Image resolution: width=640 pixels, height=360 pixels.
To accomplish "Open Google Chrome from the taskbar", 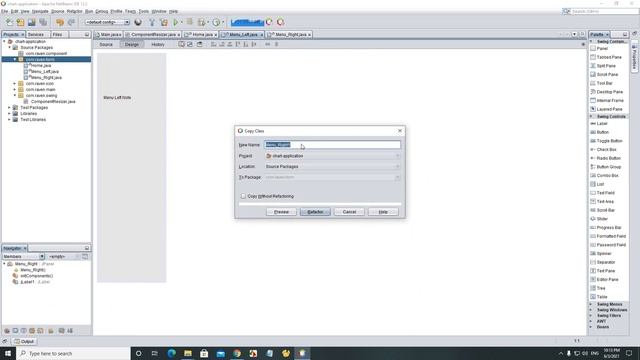I will [237, 353].
